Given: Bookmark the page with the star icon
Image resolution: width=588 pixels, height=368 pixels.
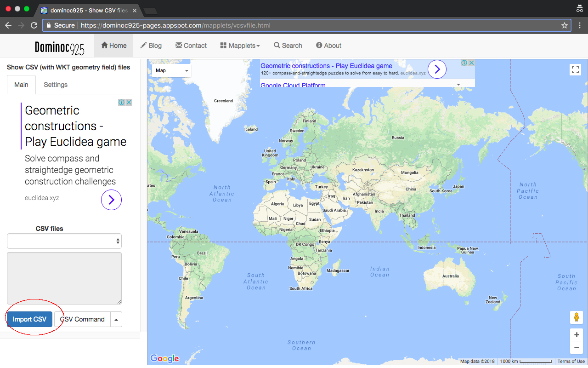Looking at the screenshot, I should click(564, 25).
